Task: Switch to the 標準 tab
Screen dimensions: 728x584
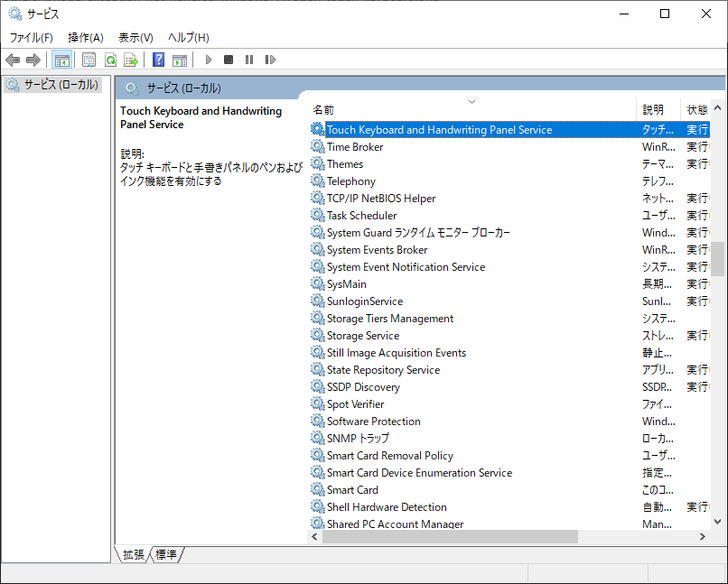Action: pyautogui.click(x=166, y=554)
